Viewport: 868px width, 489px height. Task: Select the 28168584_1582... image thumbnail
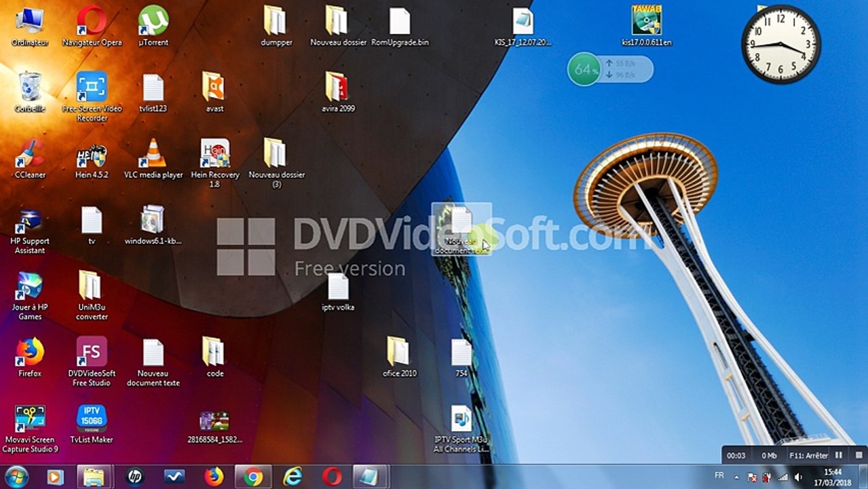point(214,427)
